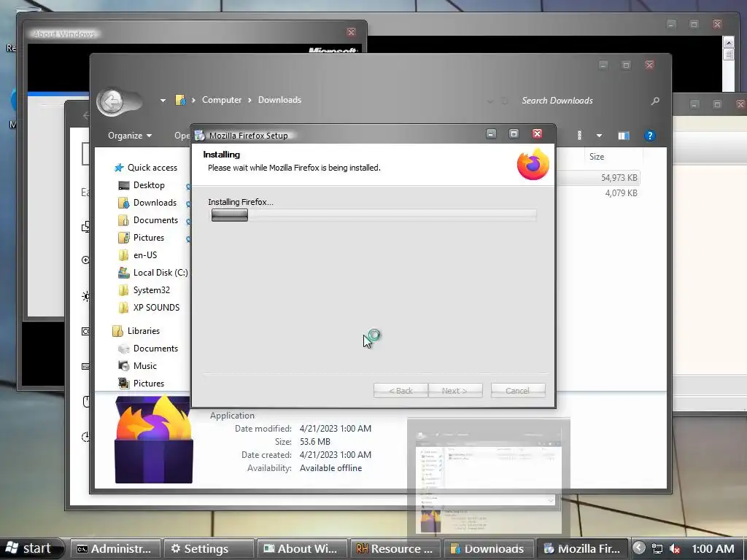Open the System32 folder in sidebar
This screenshot has width=747, height=560.
[152, 290]
